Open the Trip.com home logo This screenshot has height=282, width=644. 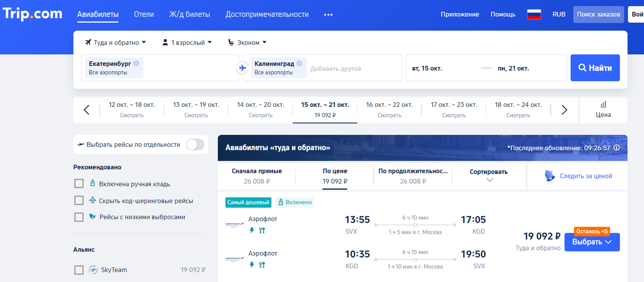33,14
